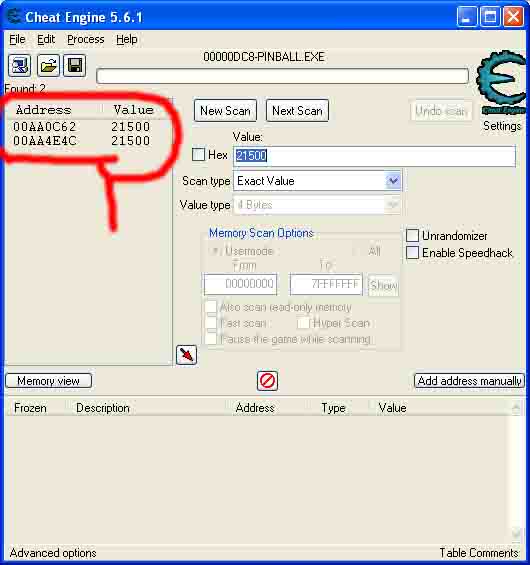Screen dimensions: 530x565
Task: Delete all addresses with red no-entry icon
Action: [x=267, y=381]
